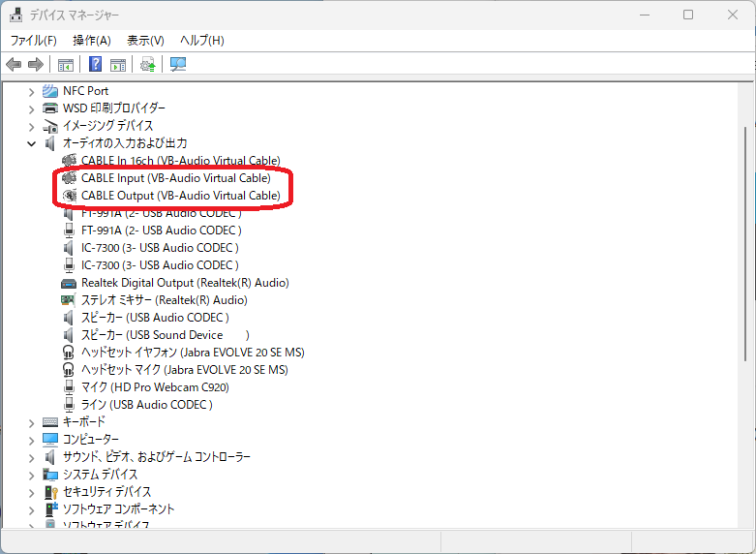Select FT-991A microphone device row

click(162, 231)
